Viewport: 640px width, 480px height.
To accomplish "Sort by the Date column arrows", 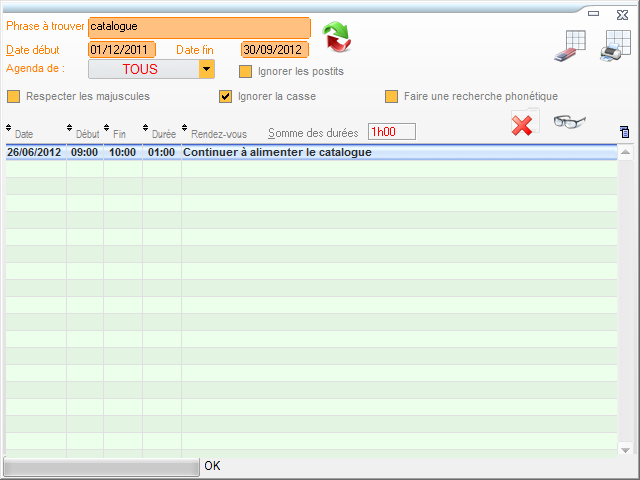I will pos(9,128).
